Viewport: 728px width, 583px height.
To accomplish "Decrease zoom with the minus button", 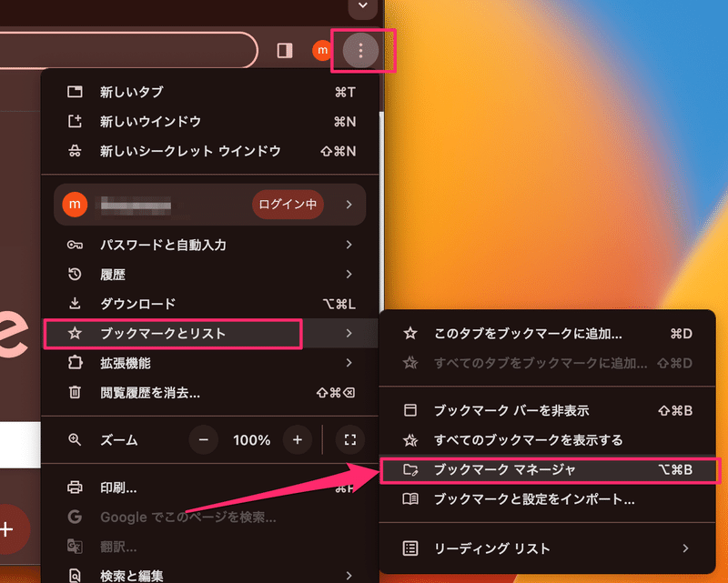I will pyautogui.click(x=203, y=439).
